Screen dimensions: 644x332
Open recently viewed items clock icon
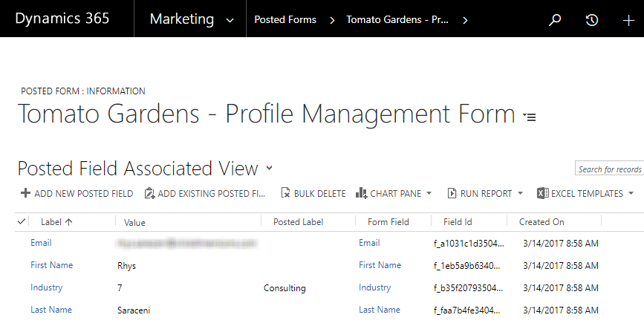(591, 20)
